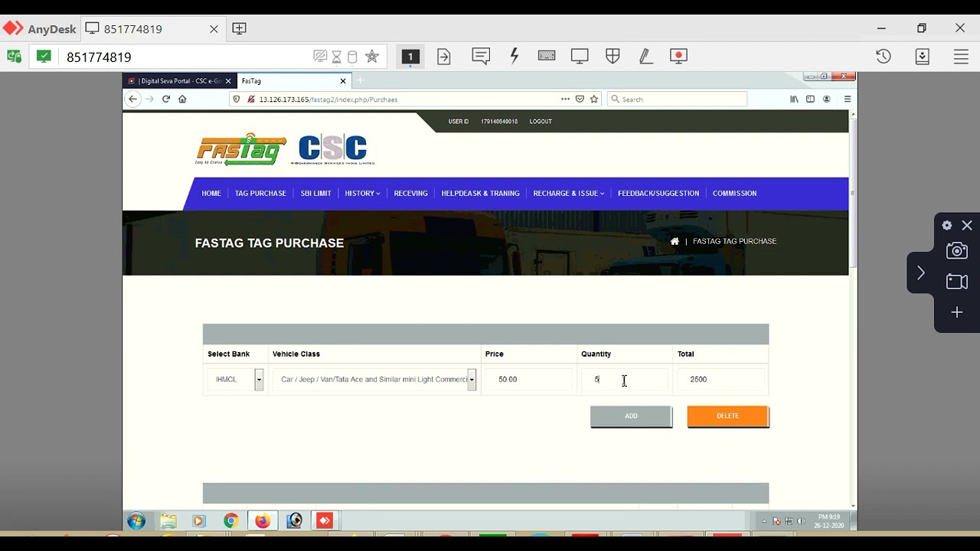Open side panel settings gear
The height and width of the screenshot is (551, 980).
point(947,226)
